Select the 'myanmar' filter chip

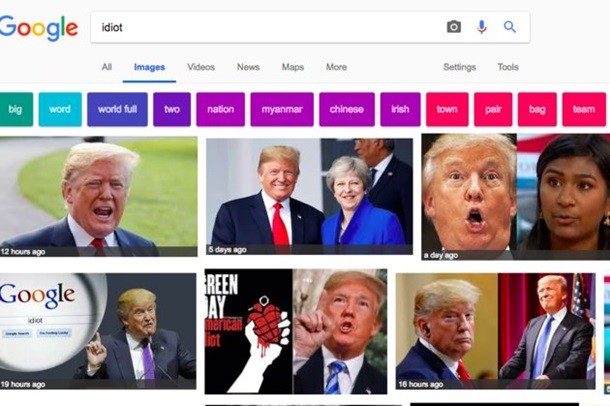[x=282, y=109]
